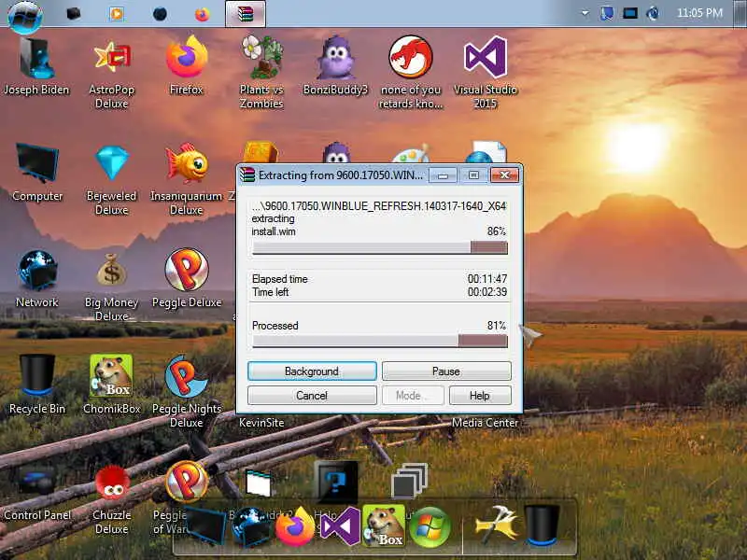Select the stacked windows icon above the dock
747x560 pixels.
tap(409, 481)
